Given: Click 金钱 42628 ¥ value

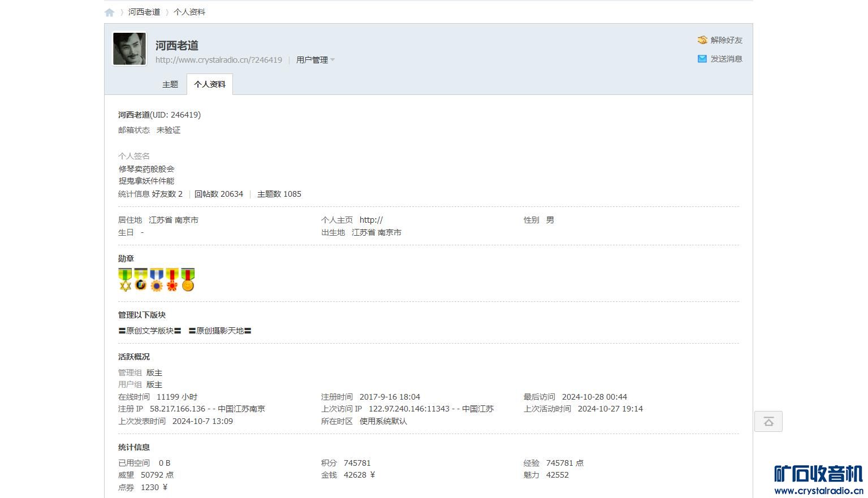Looking at the screenshot, I should coord(360,475).
